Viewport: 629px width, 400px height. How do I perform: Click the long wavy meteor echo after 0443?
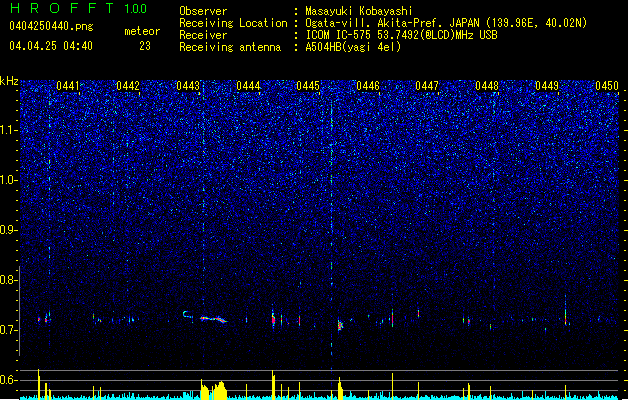pos(213,319)
